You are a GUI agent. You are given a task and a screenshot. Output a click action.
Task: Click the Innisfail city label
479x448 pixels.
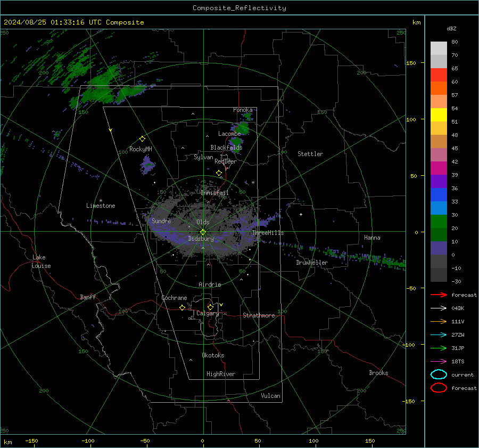point(214,193)
